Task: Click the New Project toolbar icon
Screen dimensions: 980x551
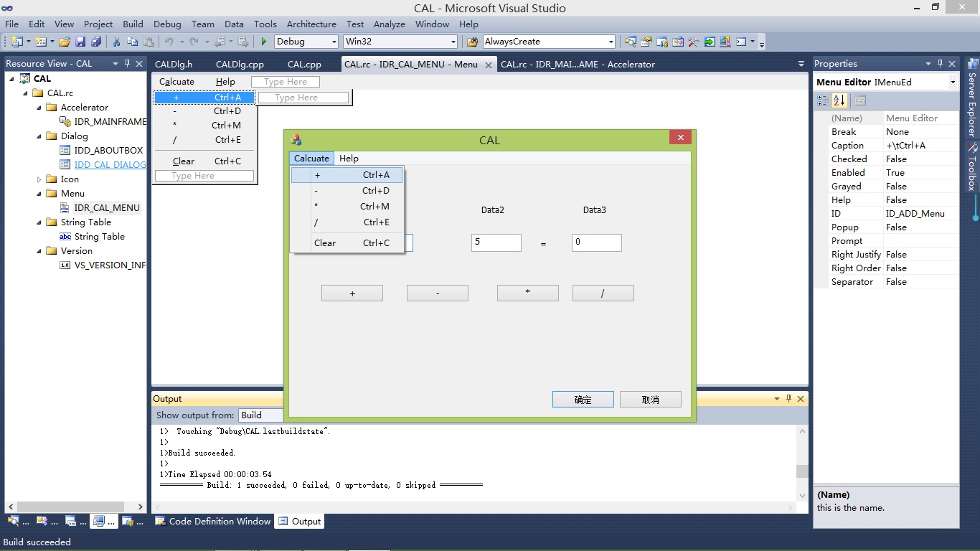Action: [16, 42]
